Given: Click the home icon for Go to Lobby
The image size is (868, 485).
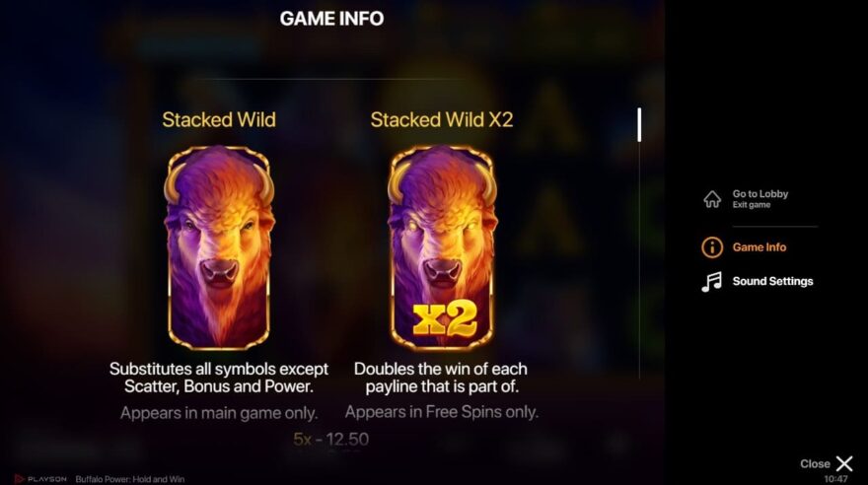Looking at the screenshot, I should point(712,199).
